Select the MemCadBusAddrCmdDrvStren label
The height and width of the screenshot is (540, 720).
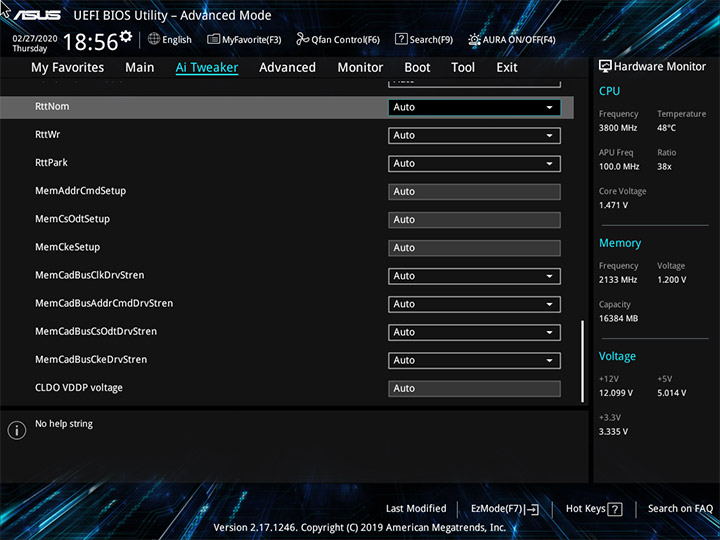click(x=104, y=303)
